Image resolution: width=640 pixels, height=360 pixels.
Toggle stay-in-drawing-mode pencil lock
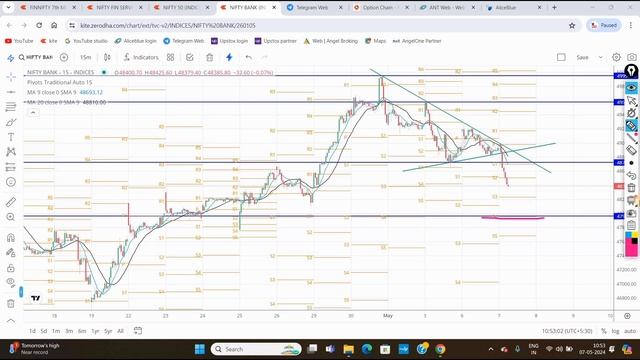coord(11,253)
